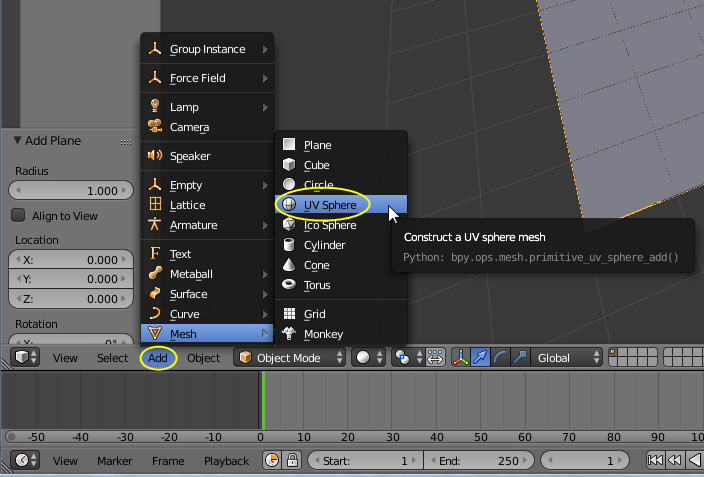Click the Monkey mesh icon
This screenshot has width=704, height=477.
[x=289, y=334]
